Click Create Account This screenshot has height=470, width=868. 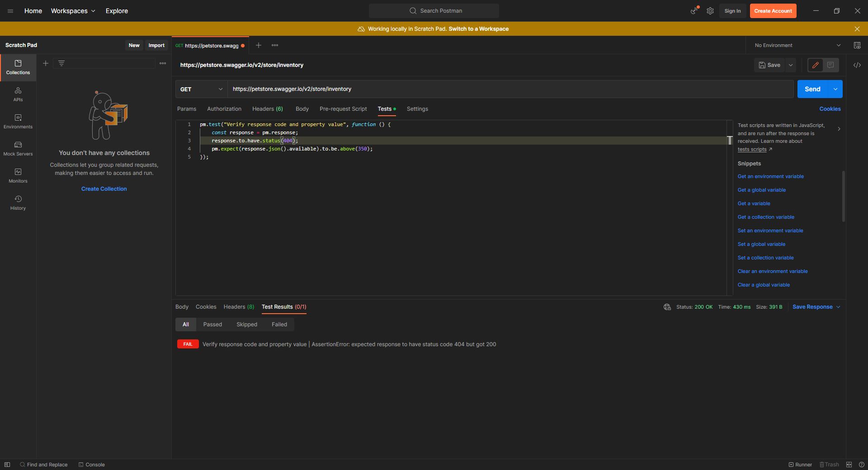[x=773, y=11]
